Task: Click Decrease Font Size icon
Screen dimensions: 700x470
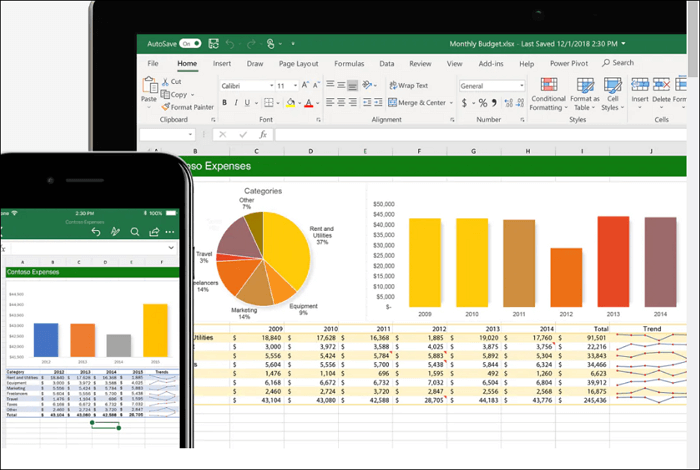Action: pos(316,85)
